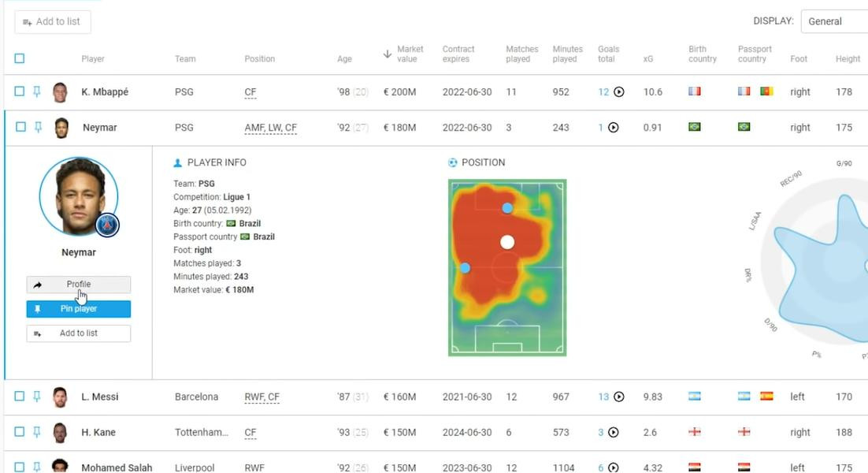Pin Neymar using the row pin icon
This screenshot has height=473, width=868.
click(x=38, y=127)
